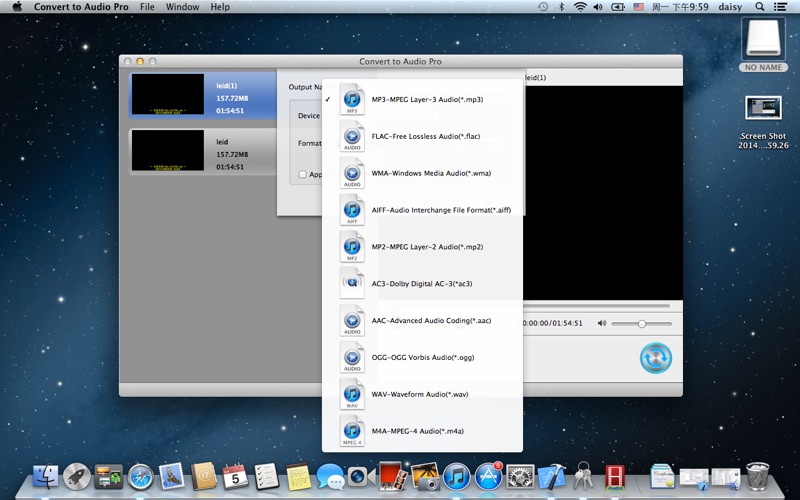Viewport: 800px width, 500px height.
Task: Choose AAC-Advanced Audio Coding format
Action: pyautogui.click(x=422, y=320)
